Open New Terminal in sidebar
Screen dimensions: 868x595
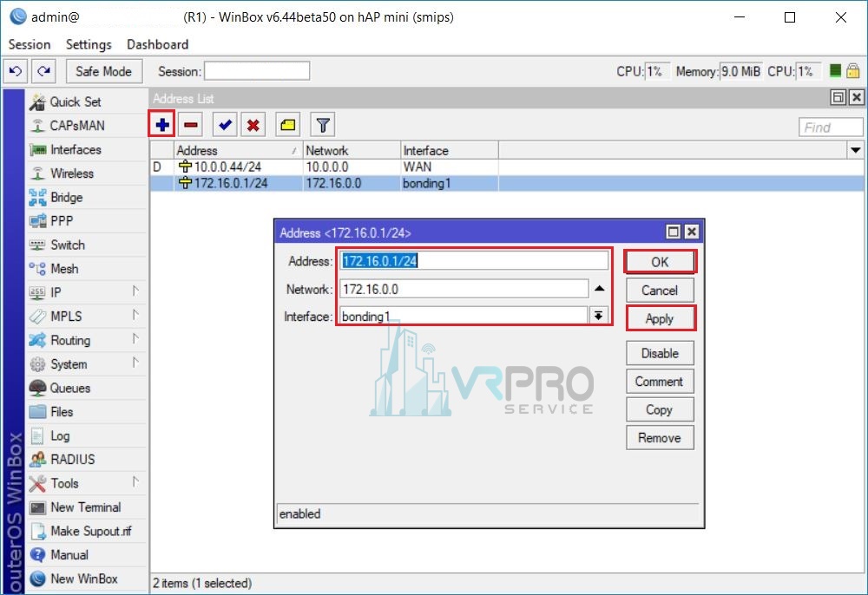click(88, 507)
